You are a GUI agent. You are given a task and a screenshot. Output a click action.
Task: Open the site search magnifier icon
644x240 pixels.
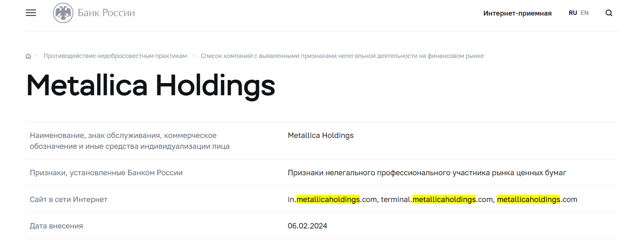pos(609,13)
